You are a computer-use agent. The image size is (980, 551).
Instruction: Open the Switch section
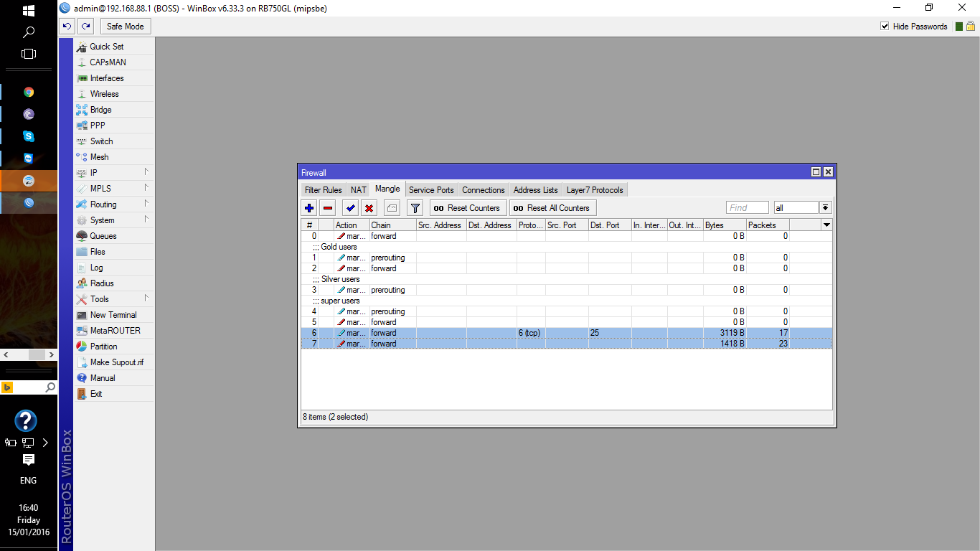coord(114,141)
